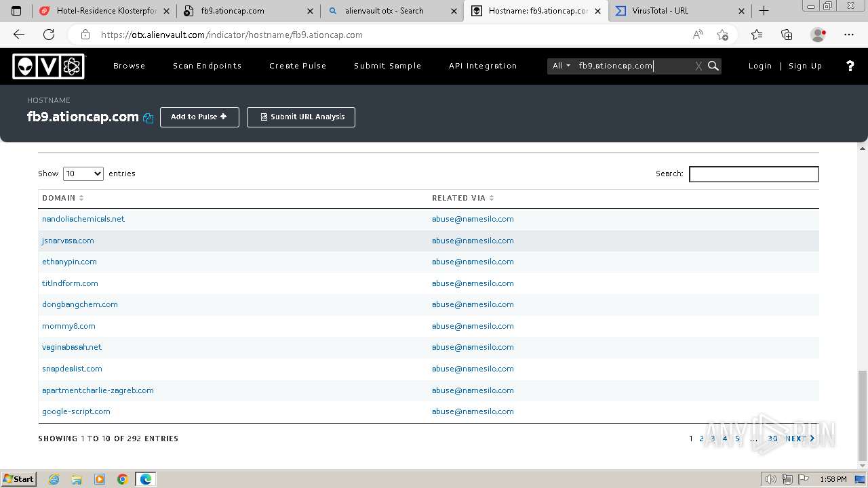Go to page 2 of the results
The height and width of the screenshot is (488, 868).
[x=702, y=439]
